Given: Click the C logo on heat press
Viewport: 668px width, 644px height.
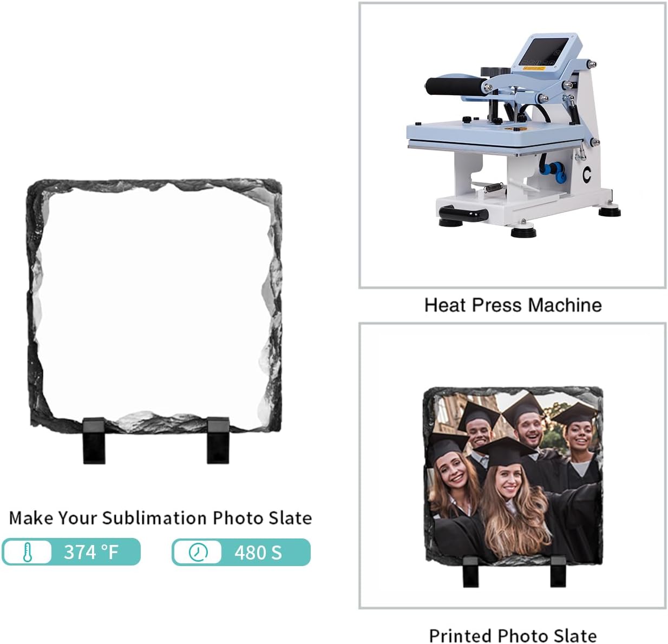Looking at the screenshot, I should click(586, 175).
